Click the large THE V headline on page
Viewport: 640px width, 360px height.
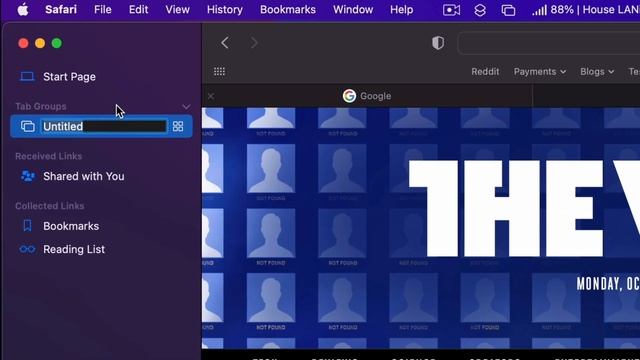(x=524, y=209)
